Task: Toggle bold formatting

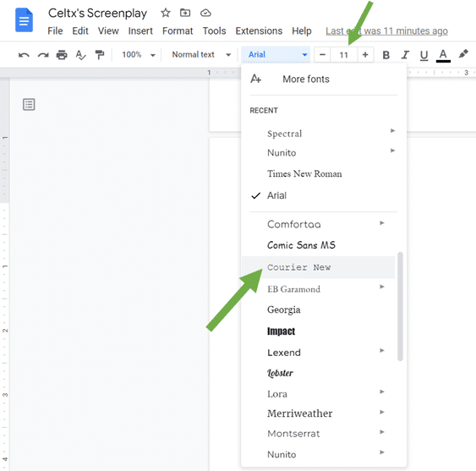Action: tap(386, 55)
